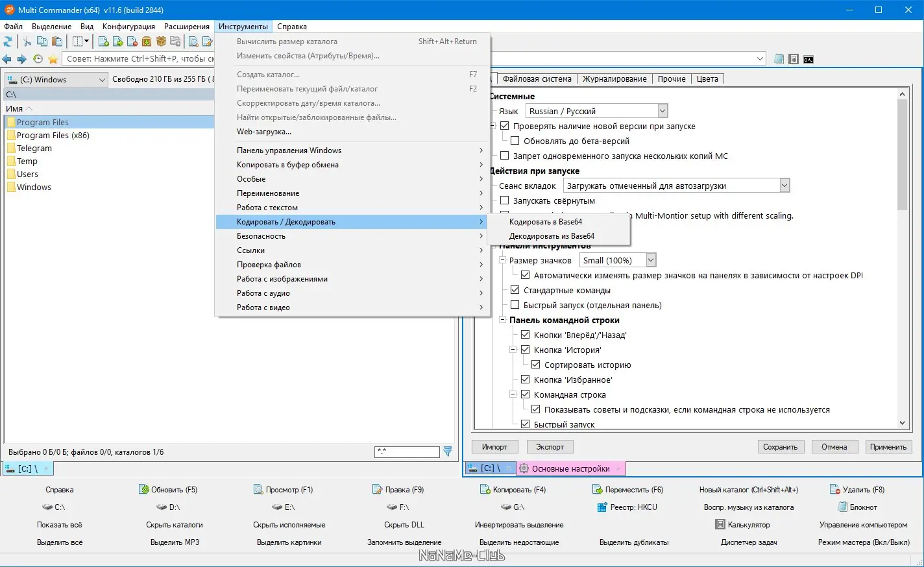Check the 'Запускать свёрнутым' option
The image size is (924, 567).
click(x=504, y=200)
